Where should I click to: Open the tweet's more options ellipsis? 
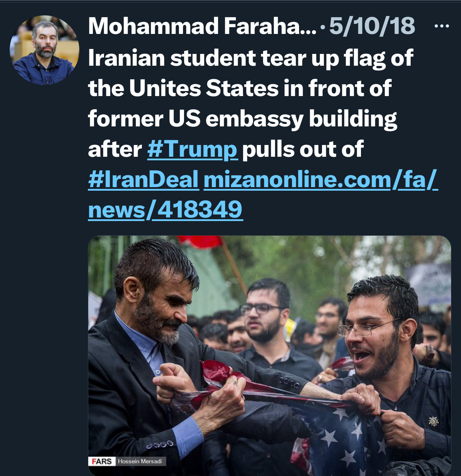442,26
